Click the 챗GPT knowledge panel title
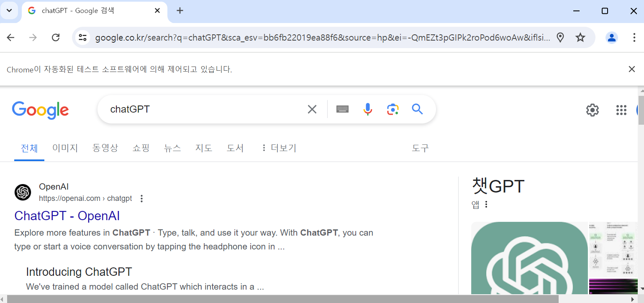 498,186
